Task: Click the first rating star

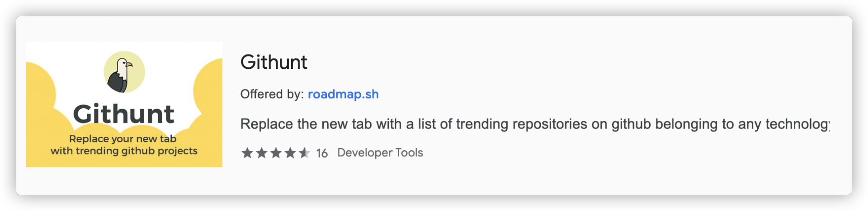Action: tap(247, 153)
